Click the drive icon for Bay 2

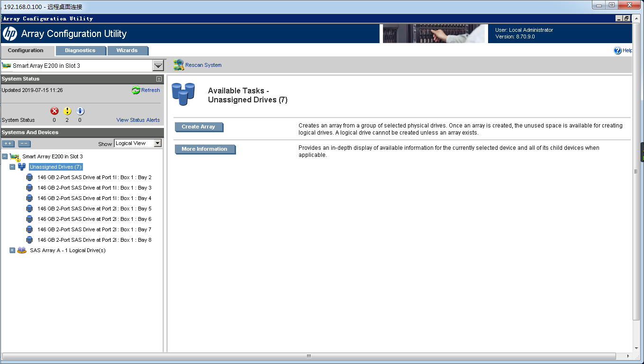pyautogui.click(x=29, y=177)
